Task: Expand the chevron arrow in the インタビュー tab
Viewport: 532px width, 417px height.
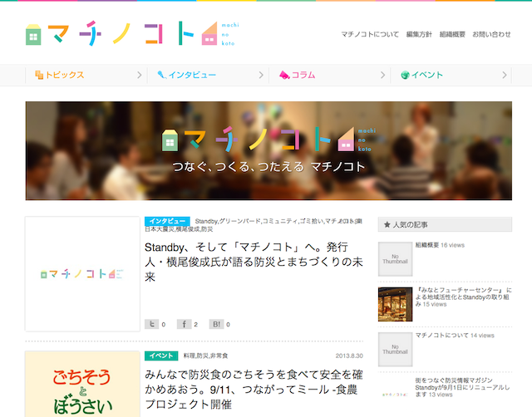Action: (261, 75)
